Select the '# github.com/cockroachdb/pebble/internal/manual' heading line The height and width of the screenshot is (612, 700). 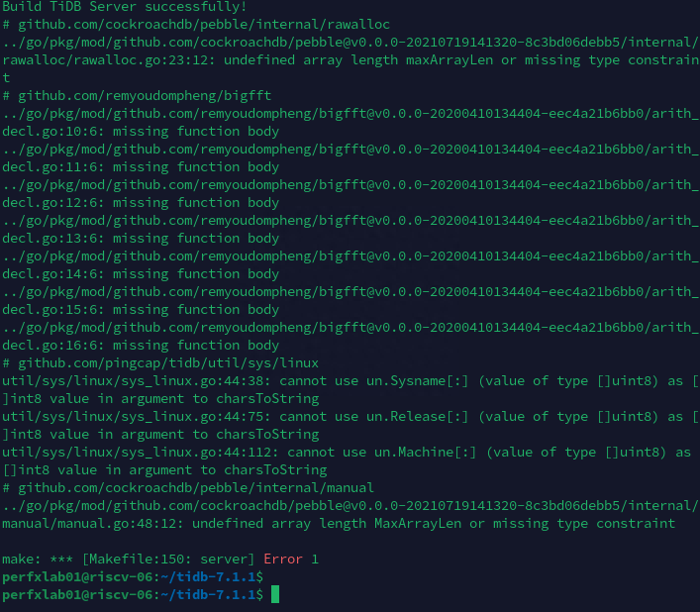188,488
